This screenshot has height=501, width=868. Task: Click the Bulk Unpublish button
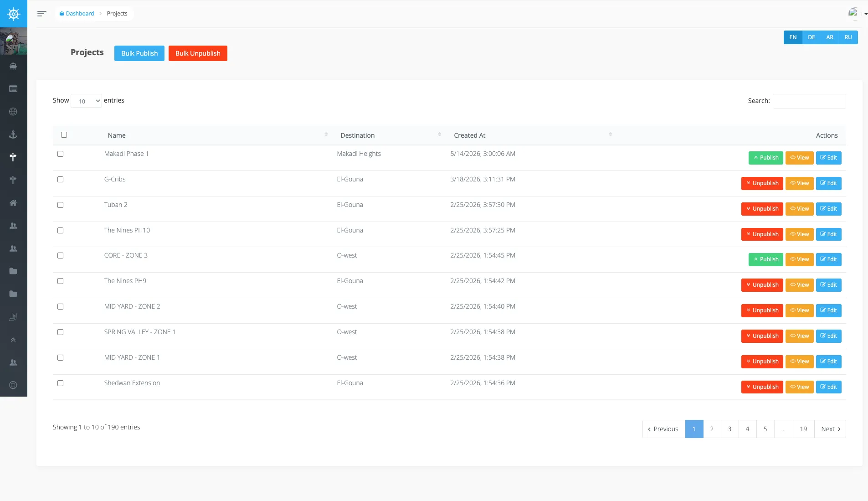click(x=198, y=53)
